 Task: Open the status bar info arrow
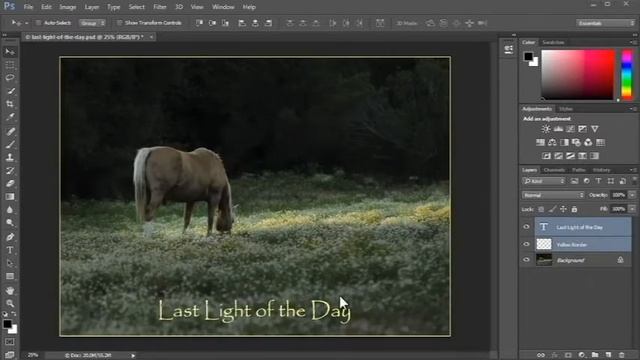pyautogui.click(x=133, y=356)
